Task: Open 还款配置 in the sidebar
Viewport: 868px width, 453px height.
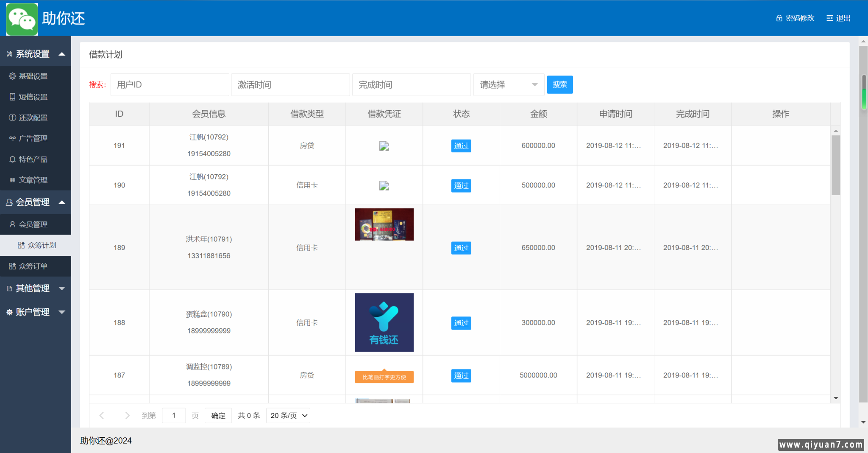Action: pos(33,118)
